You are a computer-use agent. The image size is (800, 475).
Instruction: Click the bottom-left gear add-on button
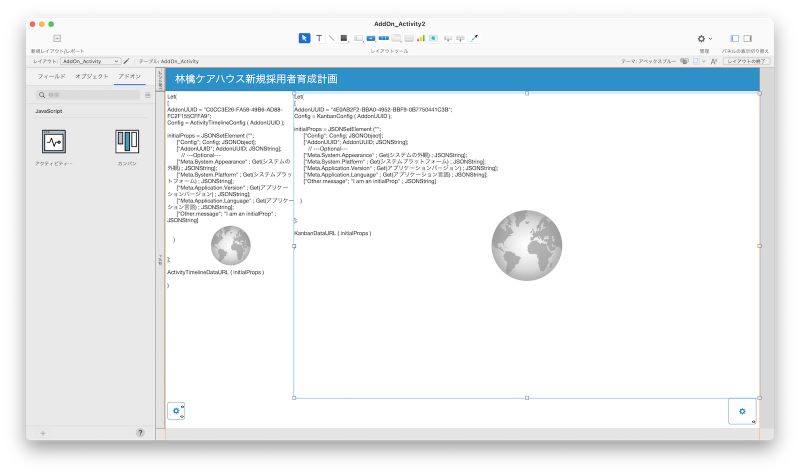[176, 411]
